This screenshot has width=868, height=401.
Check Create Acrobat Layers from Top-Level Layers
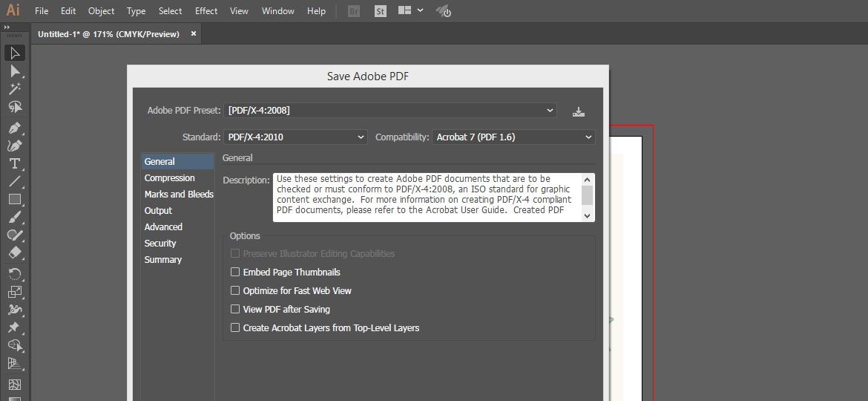tap(235, 328)
